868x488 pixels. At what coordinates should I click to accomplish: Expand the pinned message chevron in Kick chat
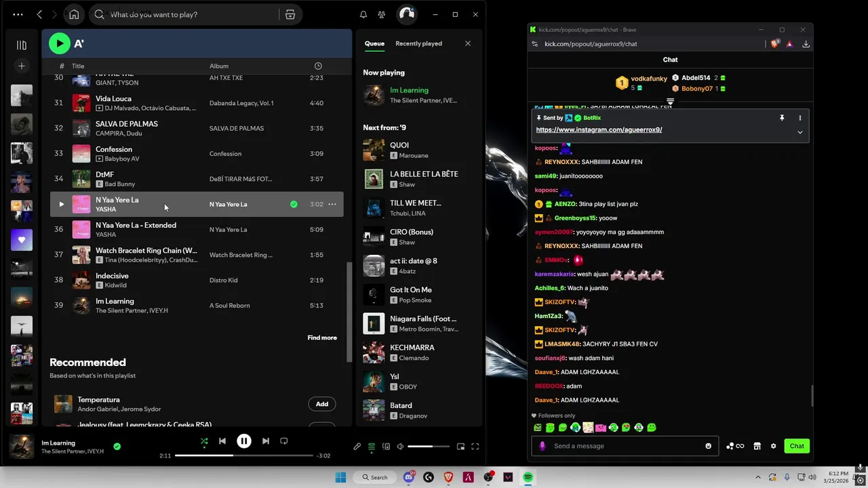[x=800, y=132]
